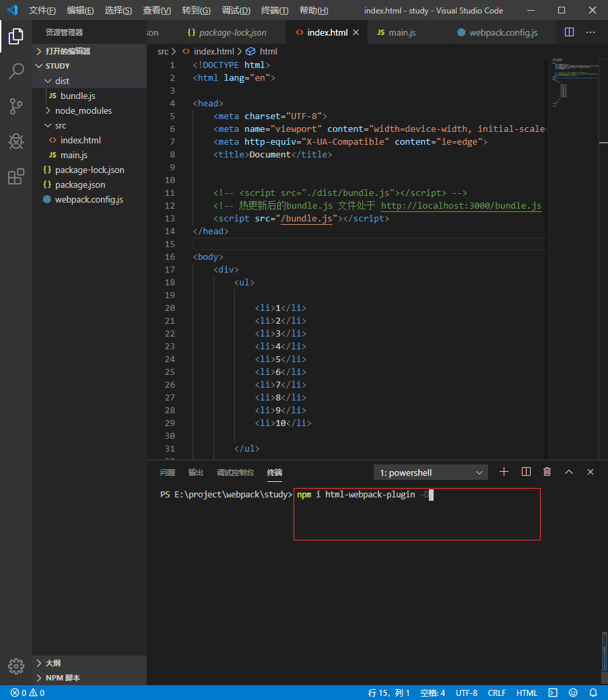Expand the 大纲 outline section
This screenshot has width=608, height=700.
(90, 663)
